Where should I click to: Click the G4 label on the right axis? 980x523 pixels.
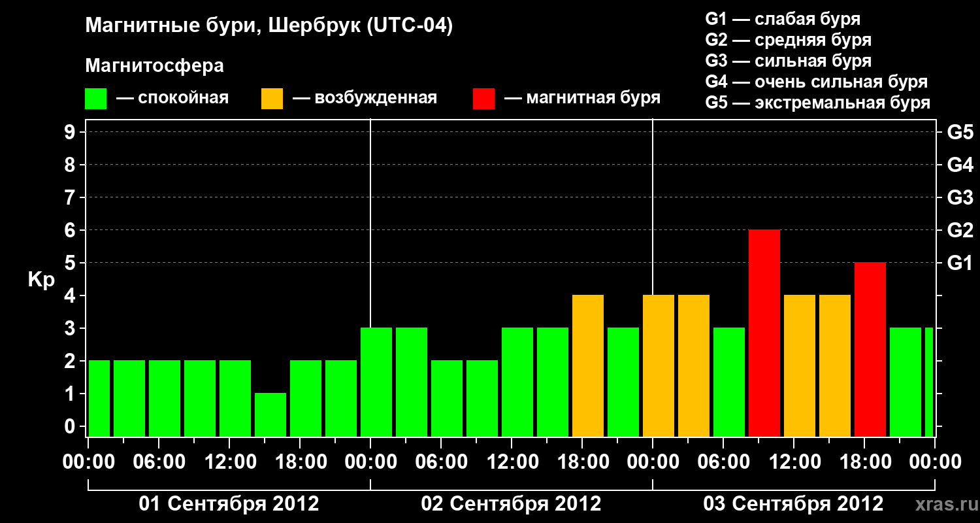(x=960, y=165)
